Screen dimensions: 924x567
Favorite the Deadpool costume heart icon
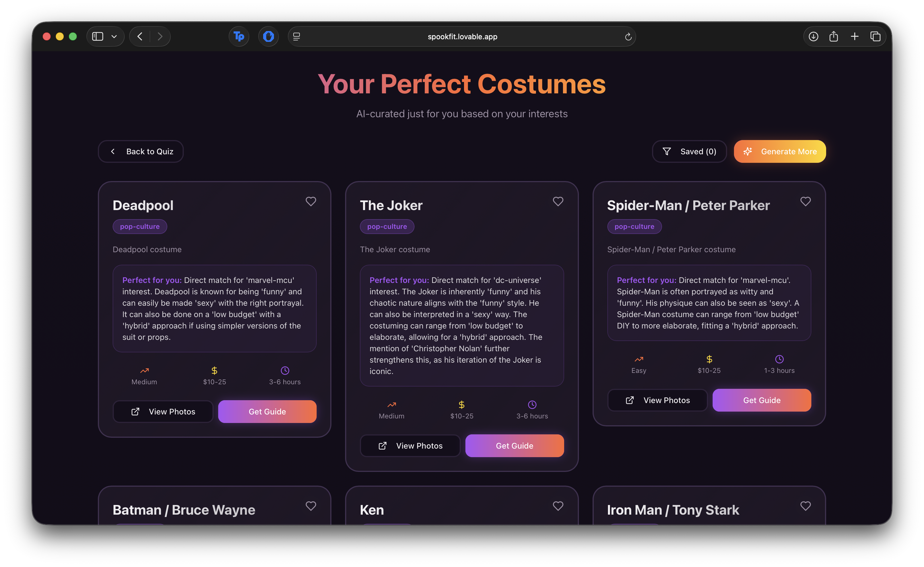point(310,202)
